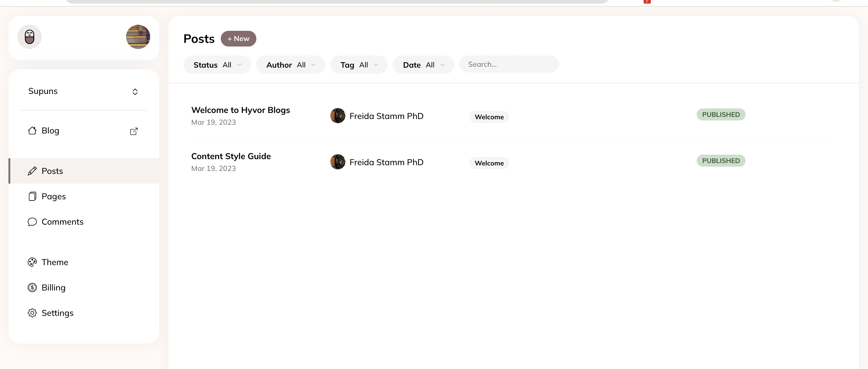Click the Search posts input field
The width and height of the screenshot is (868, 369).
509,64
